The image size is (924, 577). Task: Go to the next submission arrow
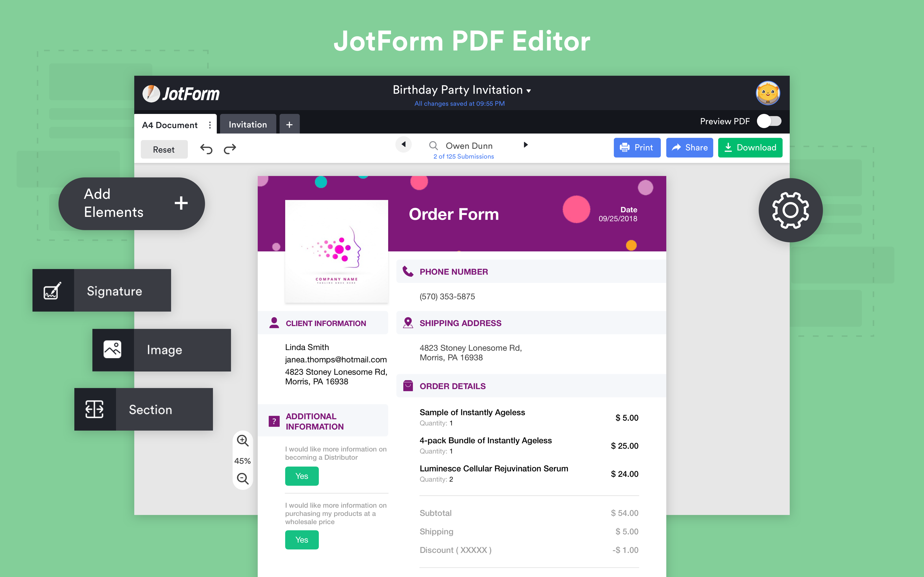[525, 145]
